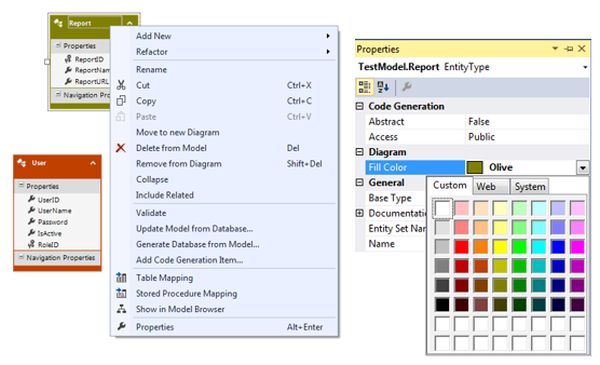Collapse the User entity with chevron
The width and height of the screenshot is (600, 365).
[x=93, y=163]
